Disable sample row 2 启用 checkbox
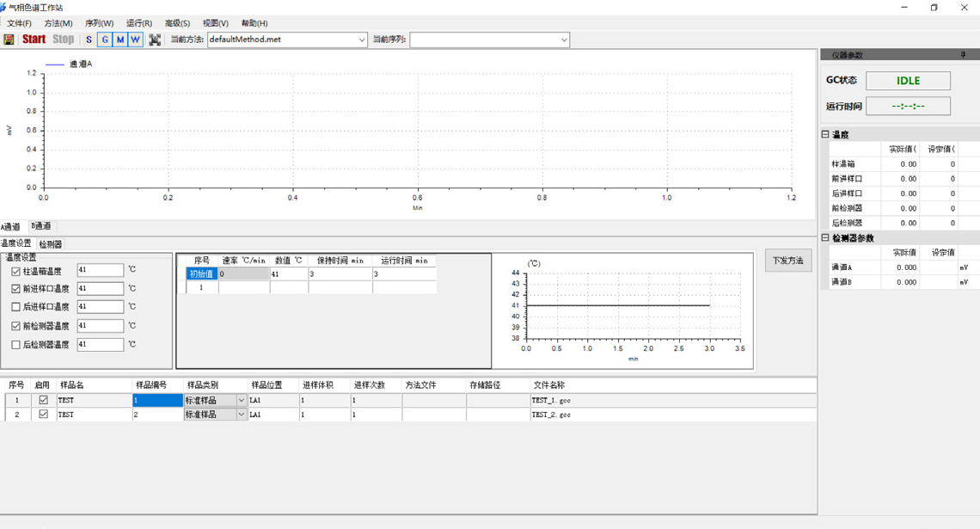 point(44,415)
